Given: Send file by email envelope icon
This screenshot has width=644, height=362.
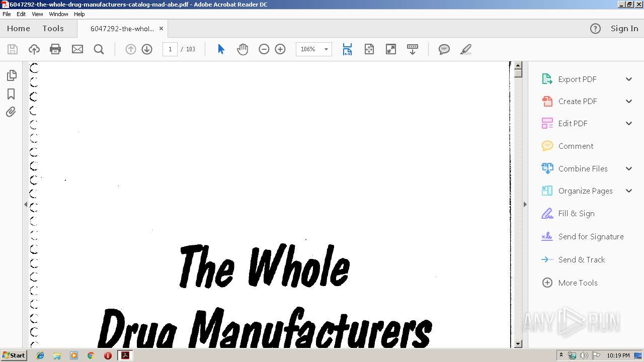Looking at the screenshot, I should 77,49.
